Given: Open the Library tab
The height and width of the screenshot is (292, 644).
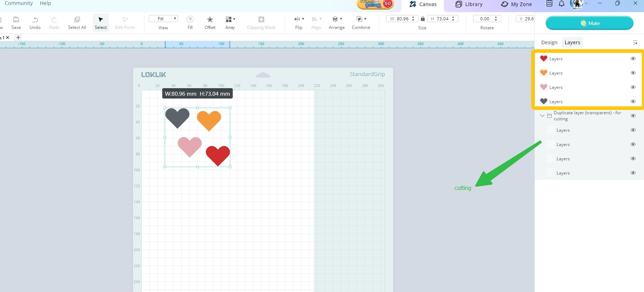Looking at the screenshot, I should [469, 4].
